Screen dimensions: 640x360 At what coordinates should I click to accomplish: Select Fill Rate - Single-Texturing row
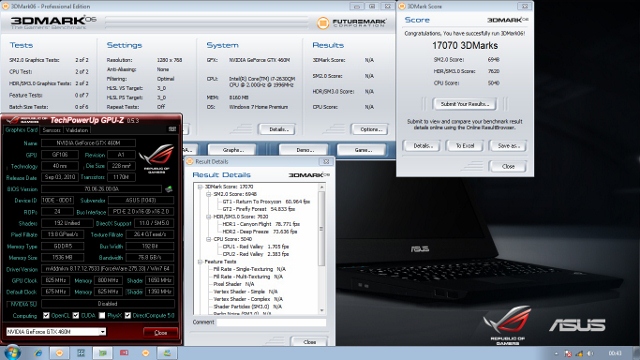(249, 269)
